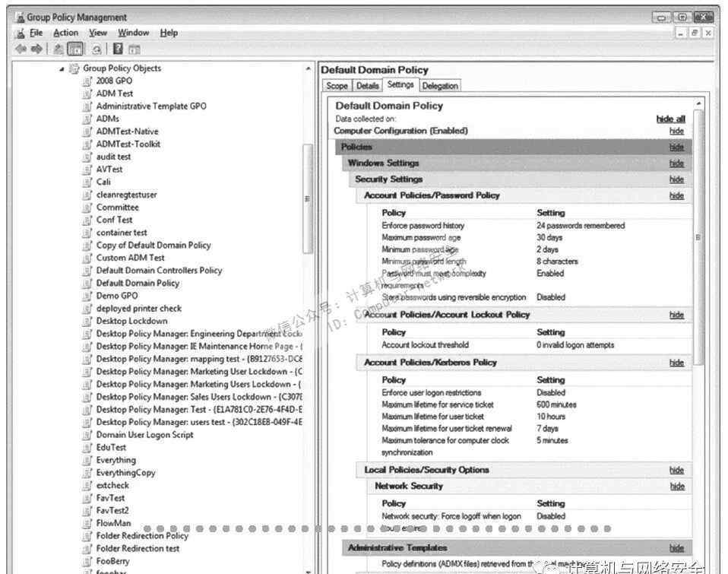This screenshot has width=728, height=574.
Task: Select the 'Custom ADM Test' GPO
Action: click(131, 258)
